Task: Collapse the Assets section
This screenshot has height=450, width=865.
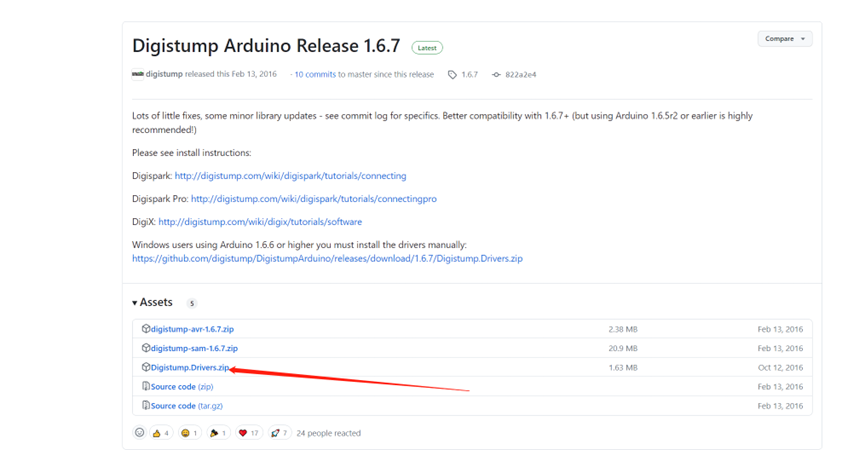Action: [152, 302]
